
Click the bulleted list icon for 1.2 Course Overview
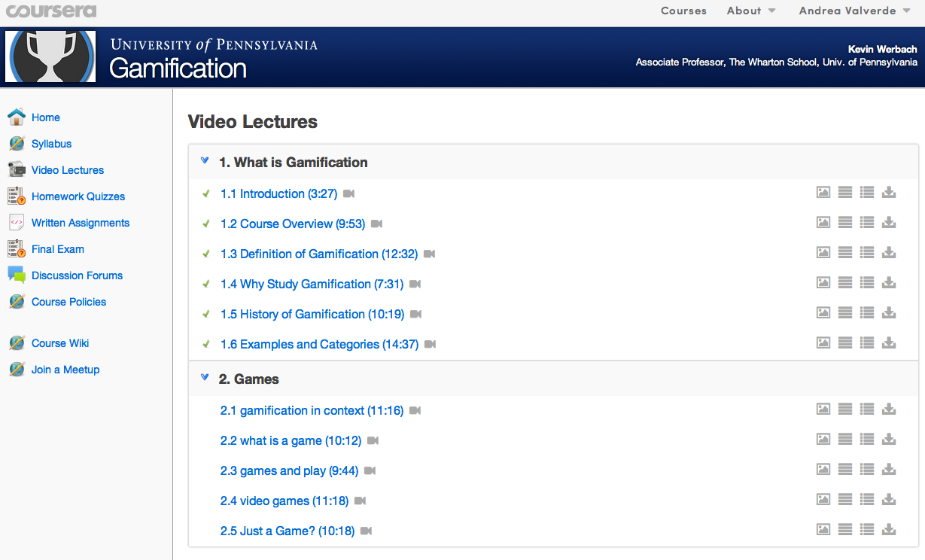(x=867, y=223)
